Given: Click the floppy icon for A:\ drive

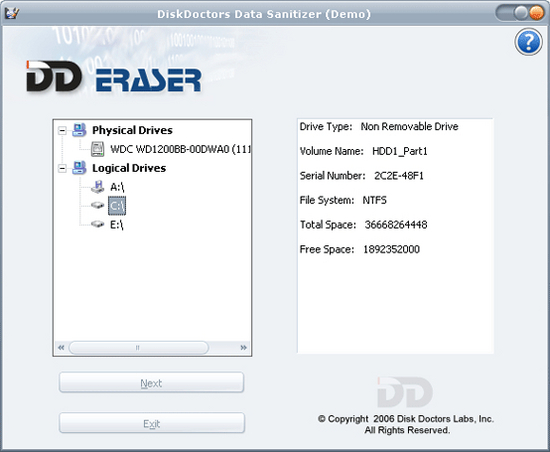Looking at the screenshot, I should coord(98,187).
